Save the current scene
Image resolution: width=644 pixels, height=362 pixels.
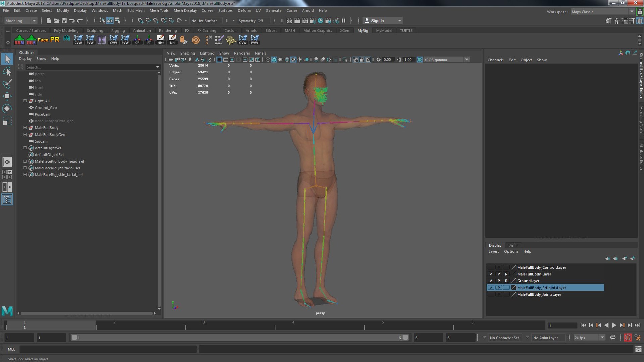(64, 21)
